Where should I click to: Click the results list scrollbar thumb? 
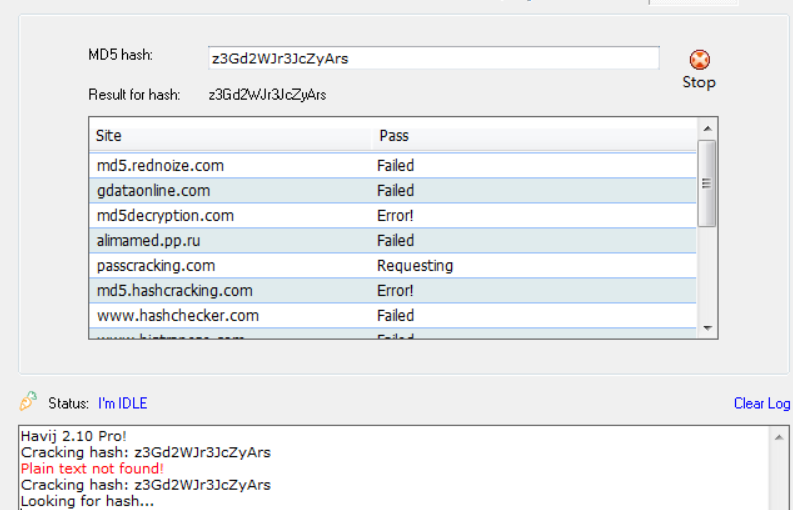[707, 183]
